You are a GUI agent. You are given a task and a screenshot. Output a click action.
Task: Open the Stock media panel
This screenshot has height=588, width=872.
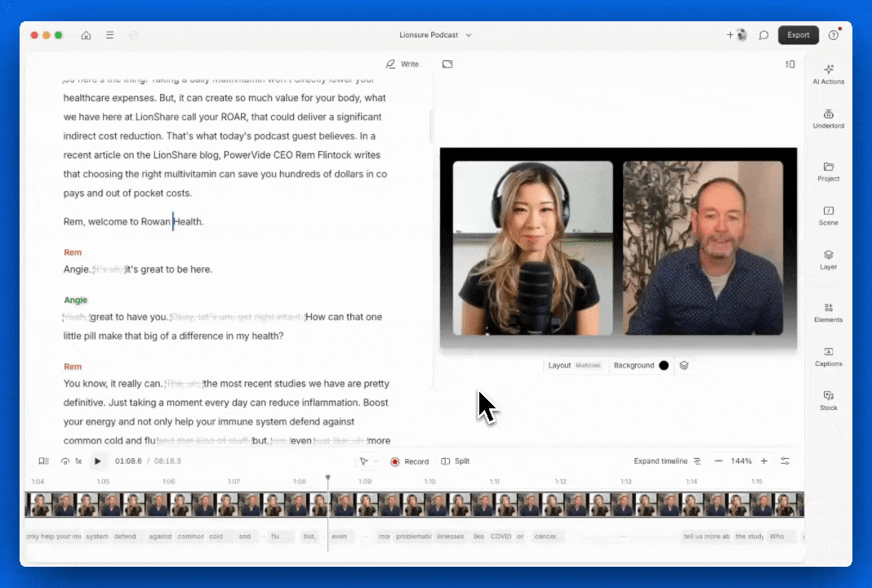coord(829,400)
